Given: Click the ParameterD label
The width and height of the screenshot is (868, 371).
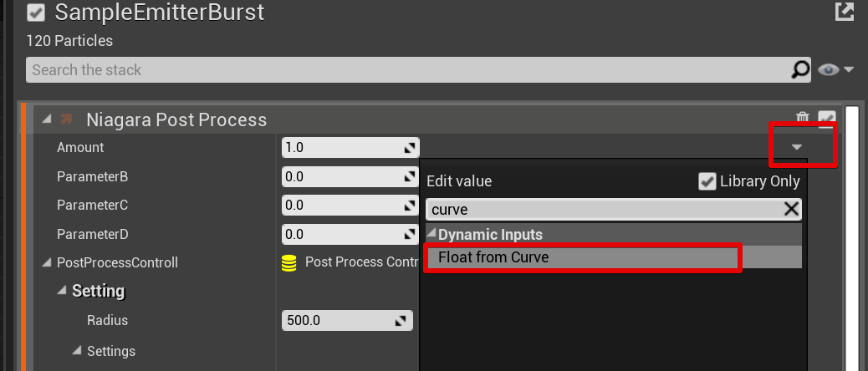Looking at the screenshot, I should tap(93, 235).
